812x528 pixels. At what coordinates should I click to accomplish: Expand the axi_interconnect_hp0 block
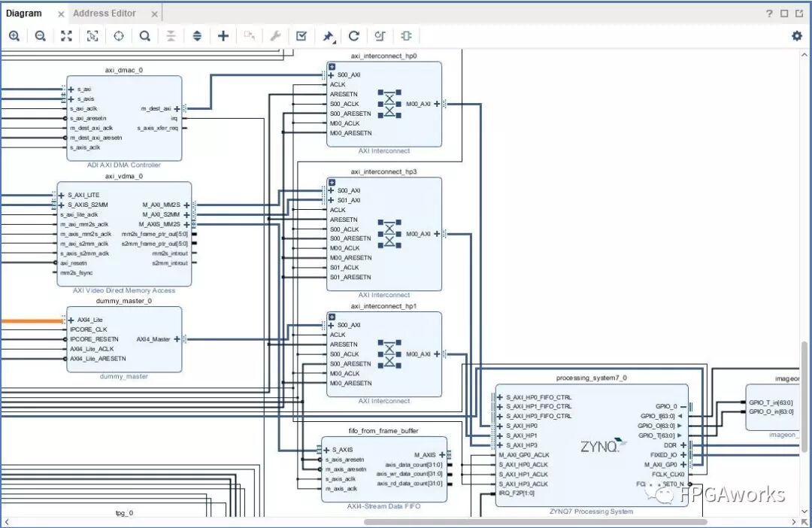tap(332, 67)
